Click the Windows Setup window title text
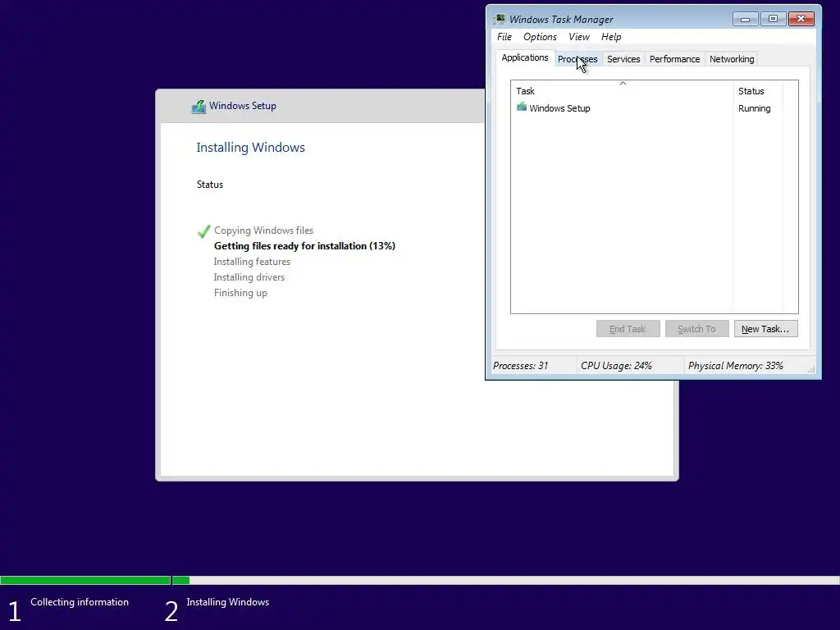The image size is (840, 630). [243, 106]
